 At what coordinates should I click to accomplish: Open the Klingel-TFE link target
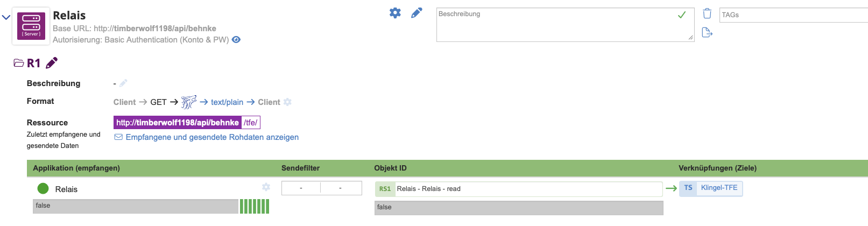(x=719, y=188)
